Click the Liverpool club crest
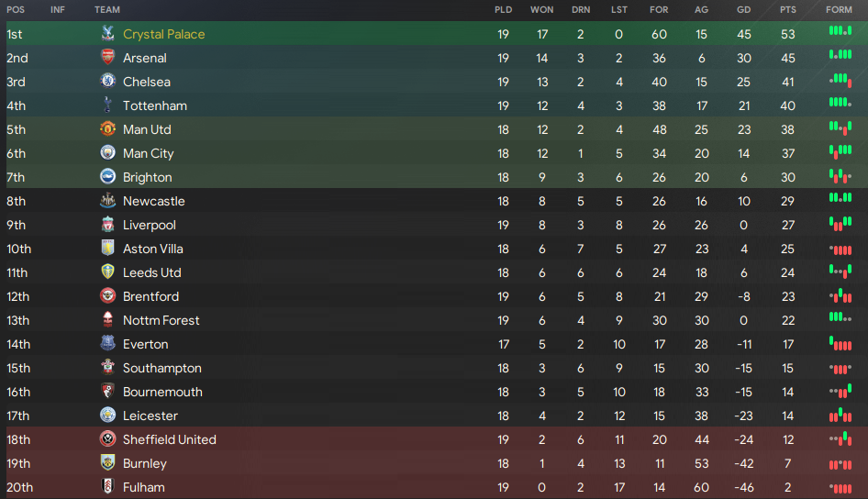Image resolution: width=868 pixels, height=499 pixels. [x=108, y=225]
